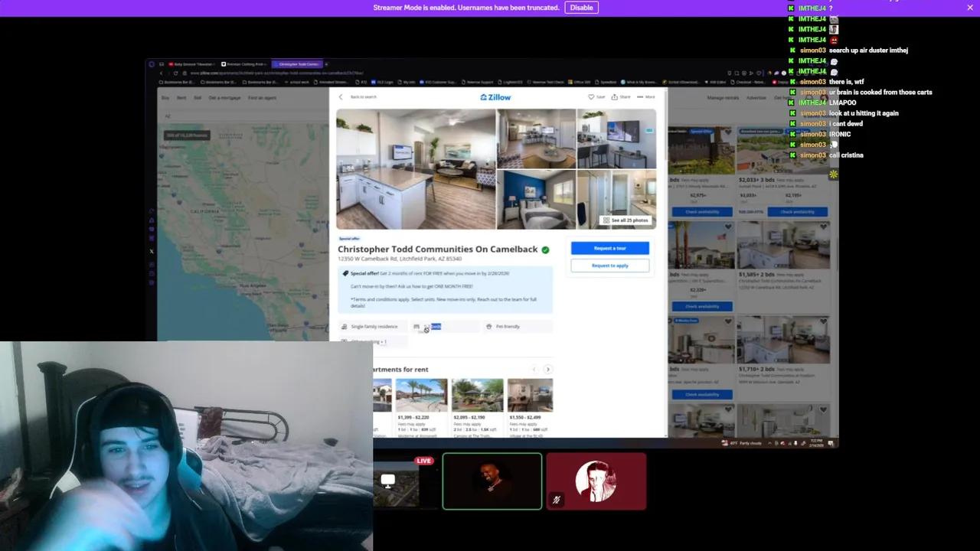Go back using the 'Back to search' arrow
Viewport: 980px width, 551px height.
click(x=341, y=97)
